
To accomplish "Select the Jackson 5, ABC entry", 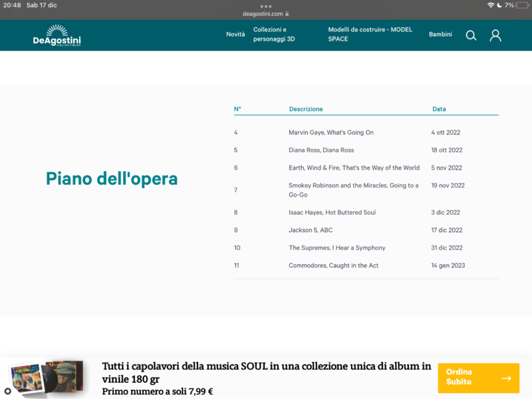I will point(311,230).
